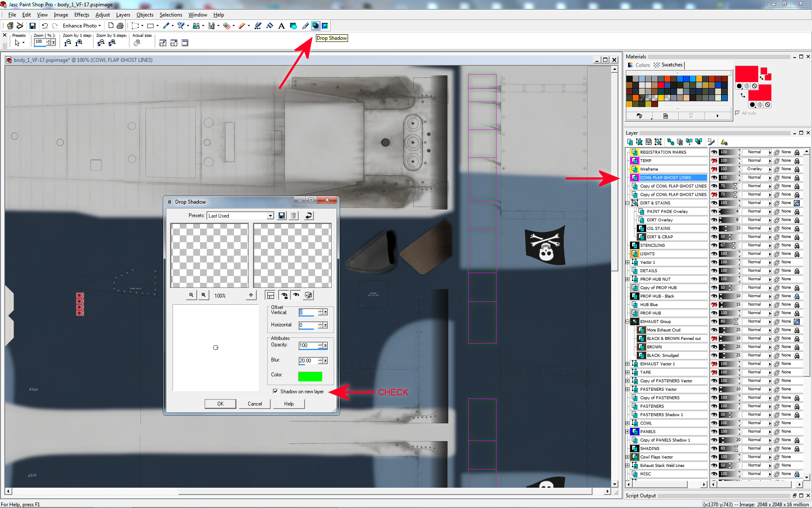
Task: Show the hidden Wireframe layer
Action: [x=714, y=169]
